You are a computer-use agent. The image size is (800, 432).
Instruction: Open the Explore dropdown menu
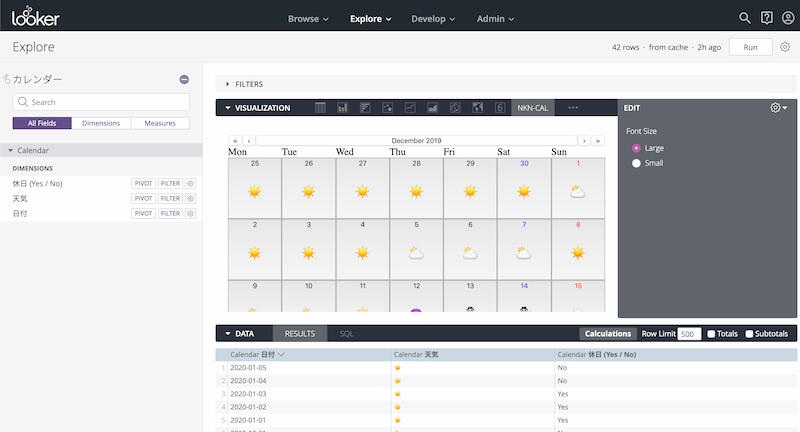tap(370, 19)
